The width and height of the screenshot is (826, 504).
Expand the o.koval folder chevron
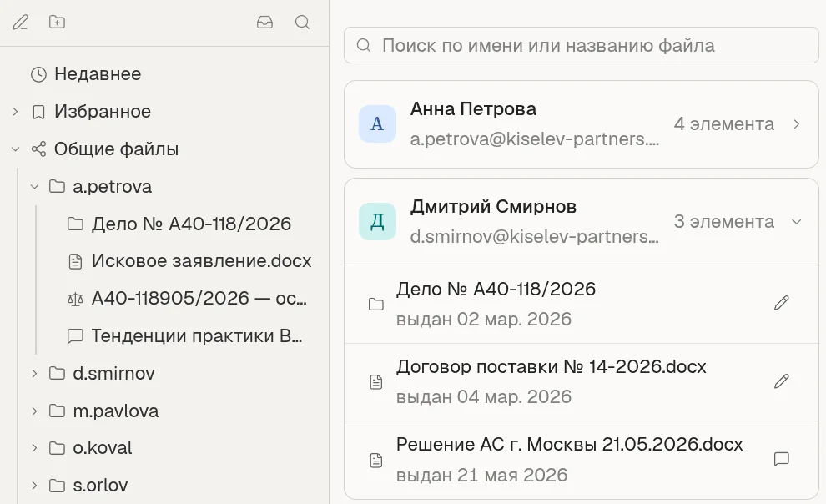[x=34, y=448]
